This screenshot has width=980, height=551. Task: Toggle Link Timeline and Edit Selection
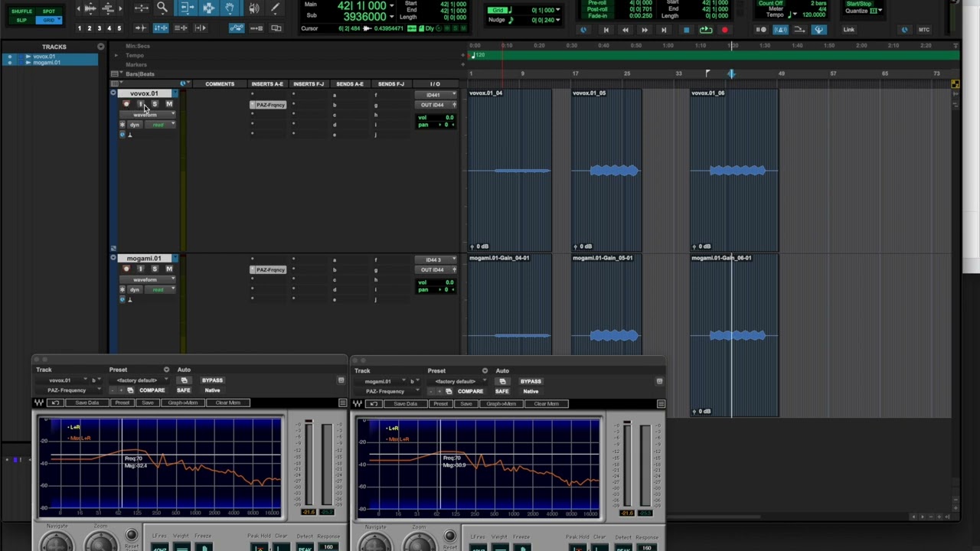(161, 28)
